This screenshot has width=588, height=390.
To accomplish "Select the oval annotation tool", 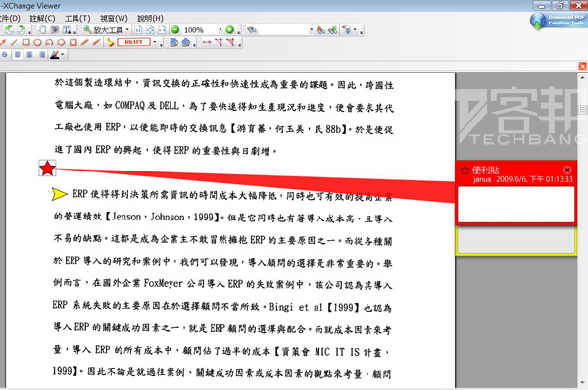I will tap(37, 42).
